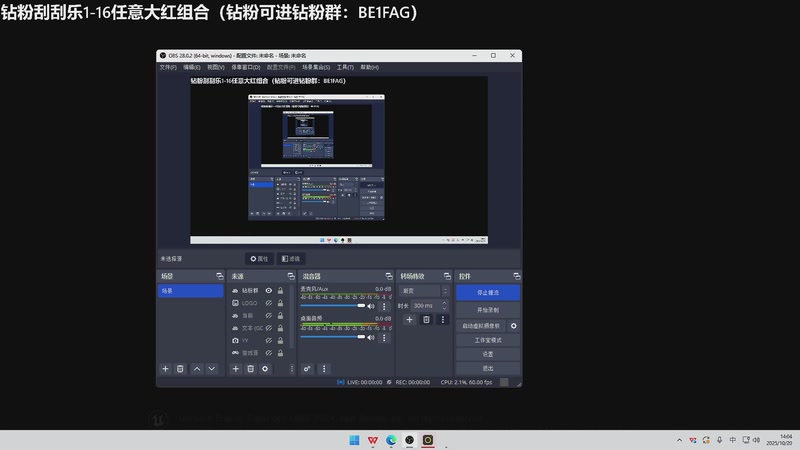Open the Windows Start menu
The image size is (800, 450).
click(354, 440)
